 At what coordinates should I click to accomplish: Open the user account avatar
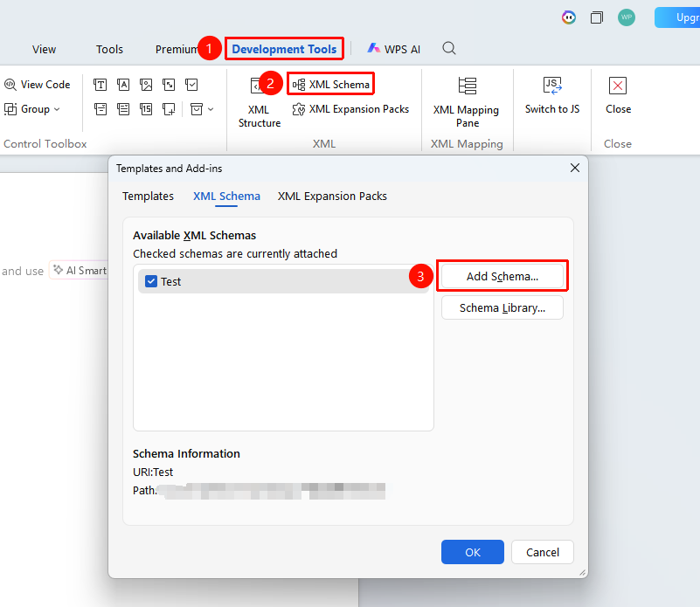(627, 17)
